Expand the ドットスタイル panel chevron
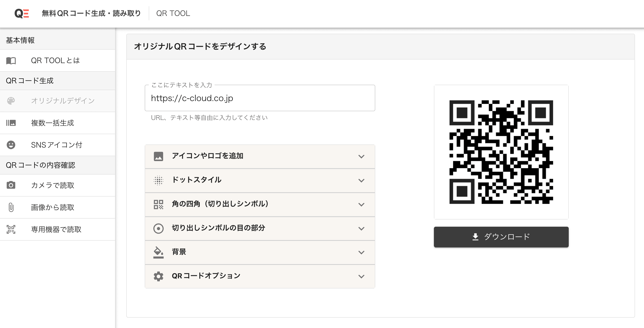The height and width of the screenshot is (328, 644). tap(361, 180)
